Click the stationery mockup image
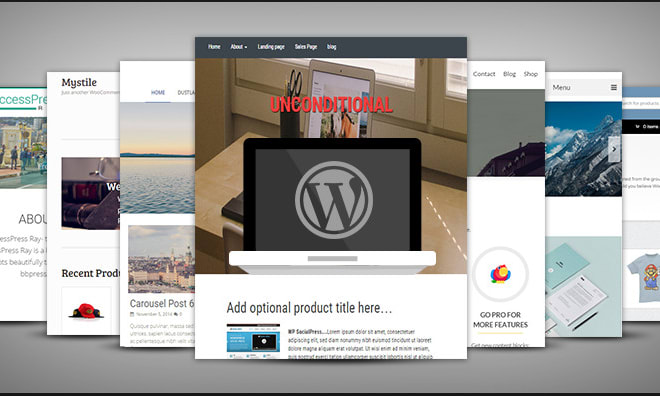 pyautogui.click(x=583, y=287)
